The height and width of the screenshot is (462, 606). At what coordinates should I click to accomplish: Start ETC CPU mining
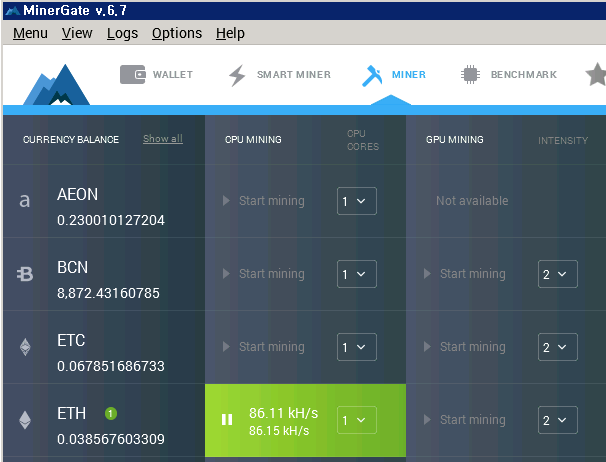pyautogui.click(x=264, y=347)
